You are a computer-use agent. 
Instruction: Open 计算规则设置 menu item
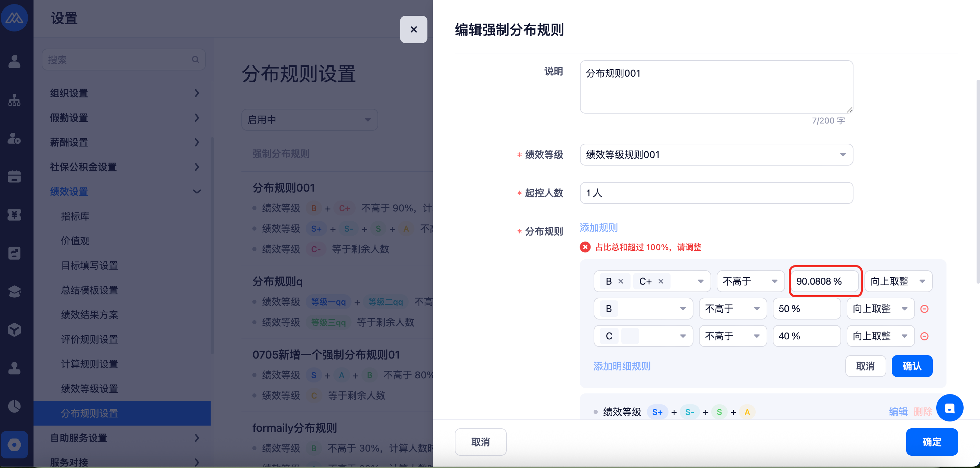pyautogui.click(x=90, y=364)
